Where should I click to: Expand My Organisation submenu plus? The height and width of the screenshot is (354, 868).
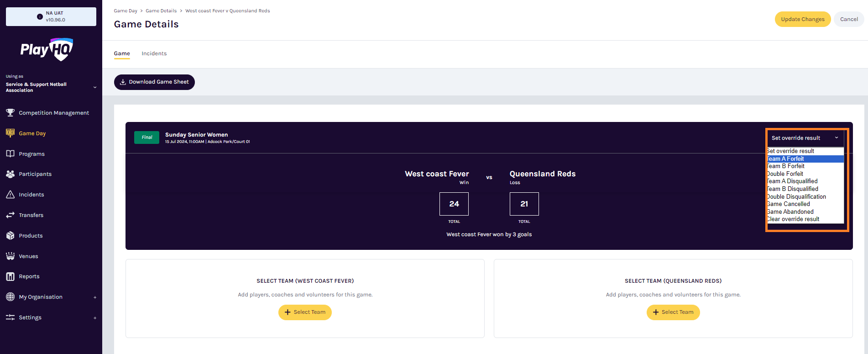point(95,297)
